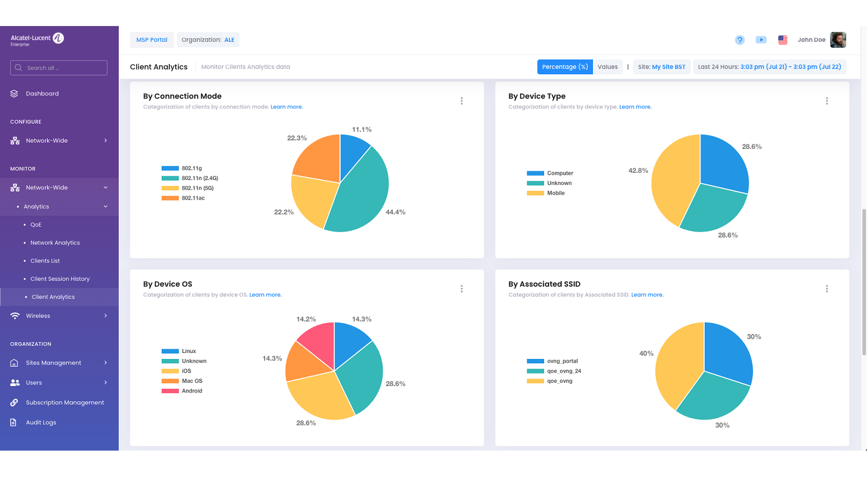Click the MSP Portal button
The image size is (868, 488).
coord(152,40)
